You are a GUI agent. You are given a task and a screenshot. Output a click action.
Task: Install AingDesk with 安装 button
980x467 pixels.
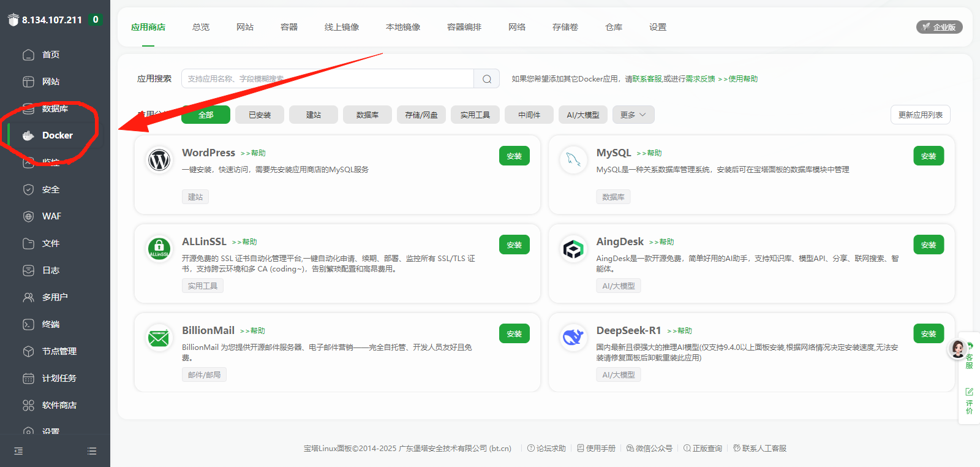click(x=929, y=245)
